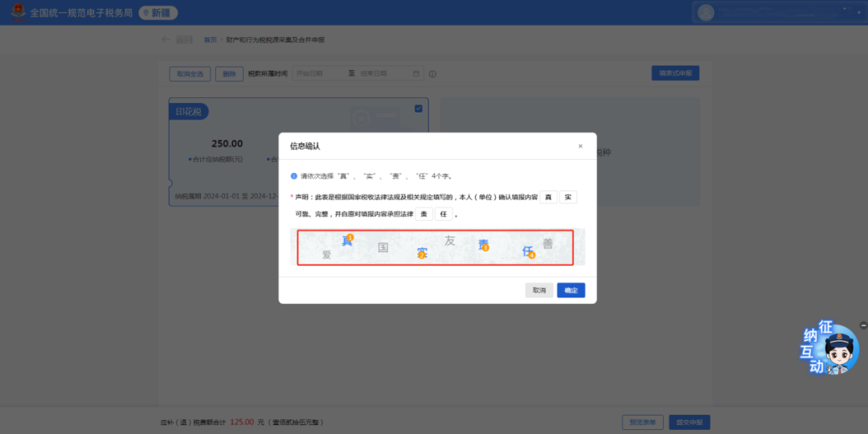The image size is (868, 434).
Task: Click the filled 真 box in declaration
Action: pyautogui.click(x=549, y=197)
